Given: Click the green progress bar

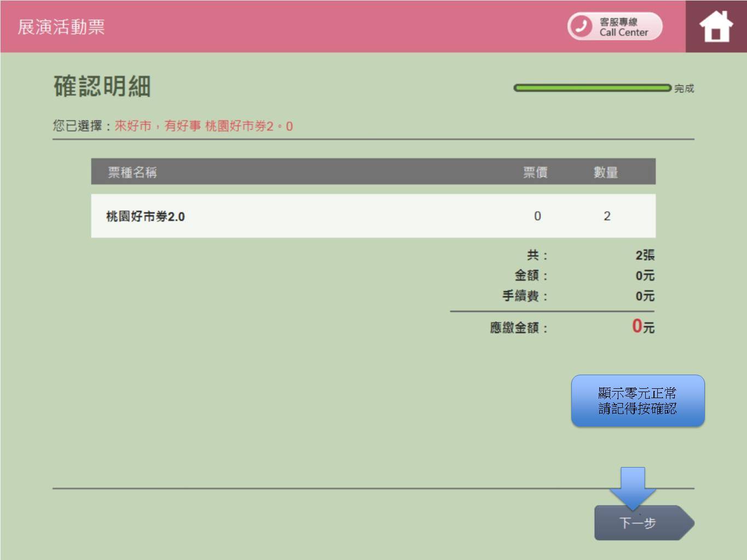Looking at the screenshot, I should (x=592, y=88).
